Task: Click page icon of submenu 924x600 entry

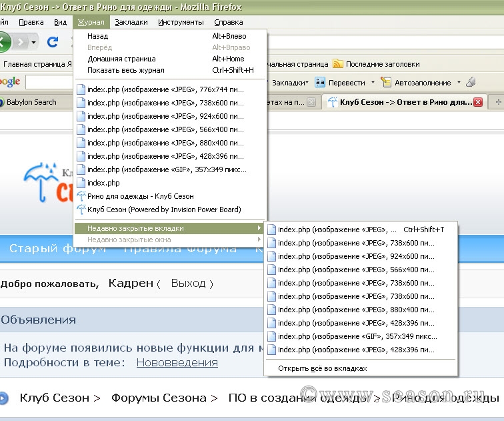Action: pos(272,256)
